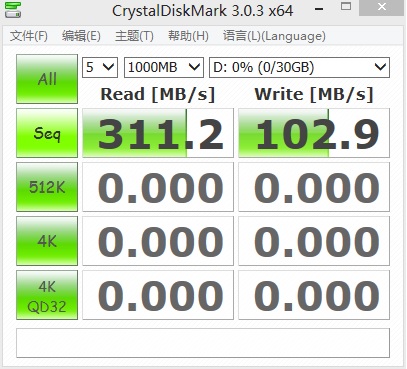Click the CrystalDiskMark app icon in title bar

13,10
